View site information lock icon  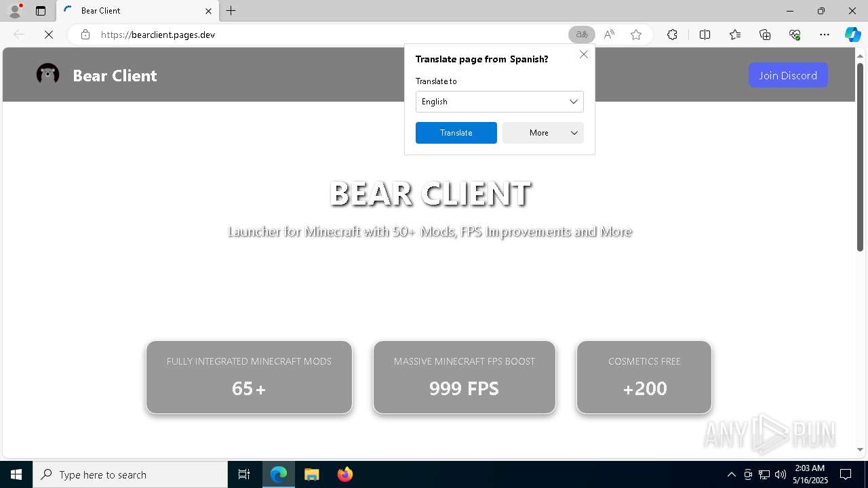click(x=85, y=35)
